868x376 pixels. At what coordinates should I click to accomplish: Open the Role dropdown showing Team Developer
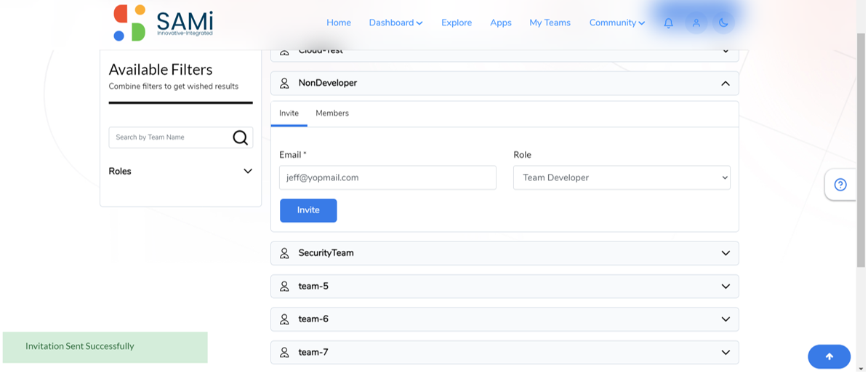click(622, 177)
